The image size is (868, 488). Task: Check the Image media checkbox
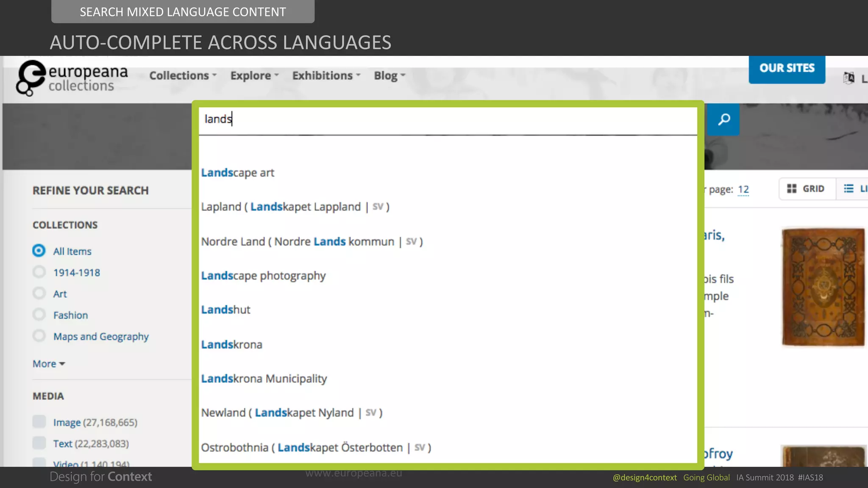coord(39,422)
